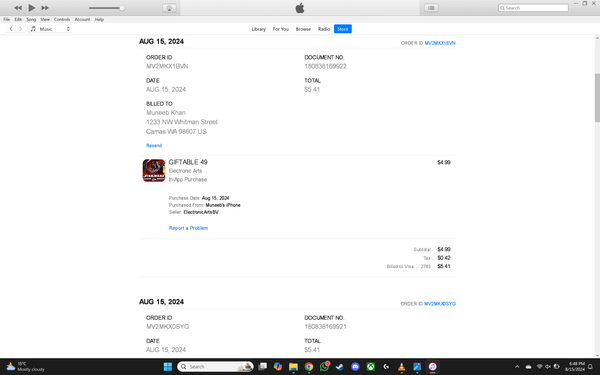Open the Star Wars app thumbnail
Screen dimensions: 600x375
click(154, 171)
